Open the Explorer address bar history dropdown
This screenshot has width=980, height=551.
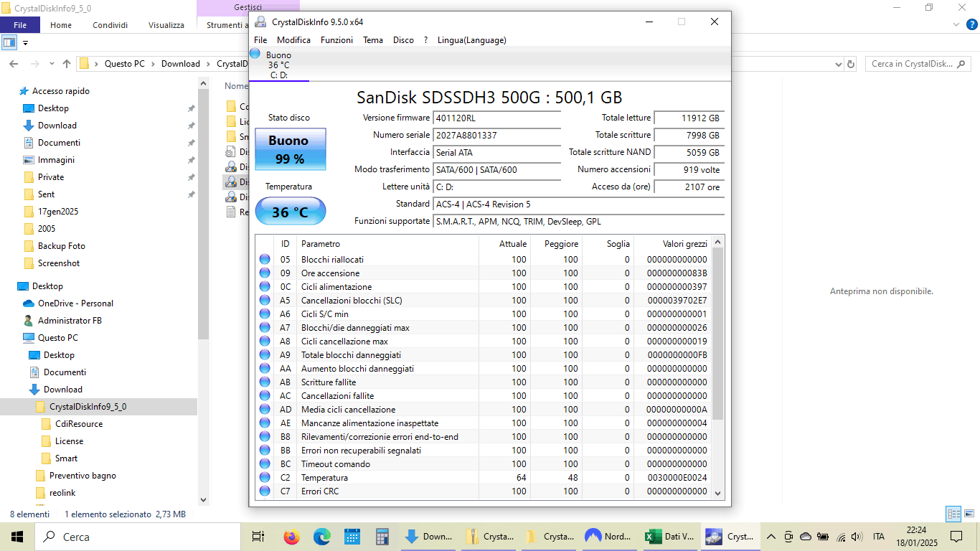839,64
